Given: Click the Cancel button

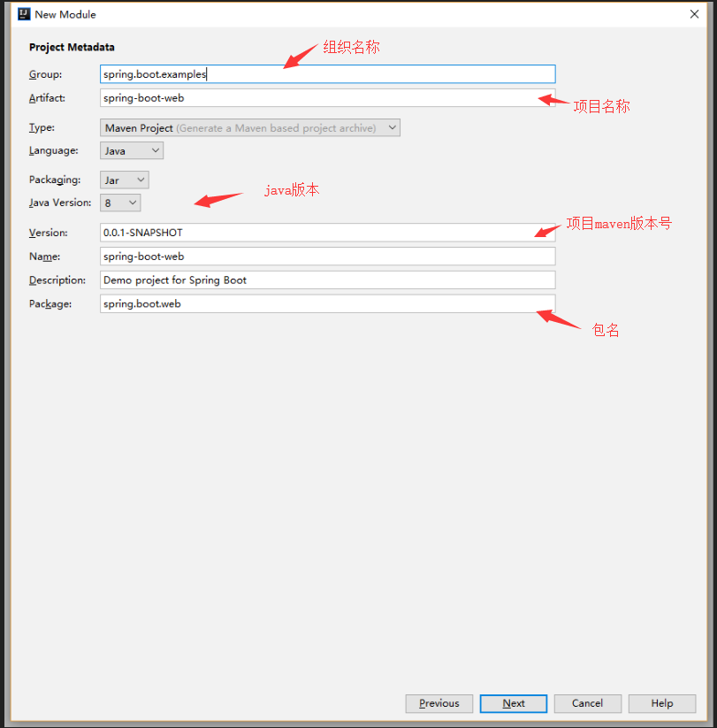Looking at the screenshot, I should coord(587,703).
